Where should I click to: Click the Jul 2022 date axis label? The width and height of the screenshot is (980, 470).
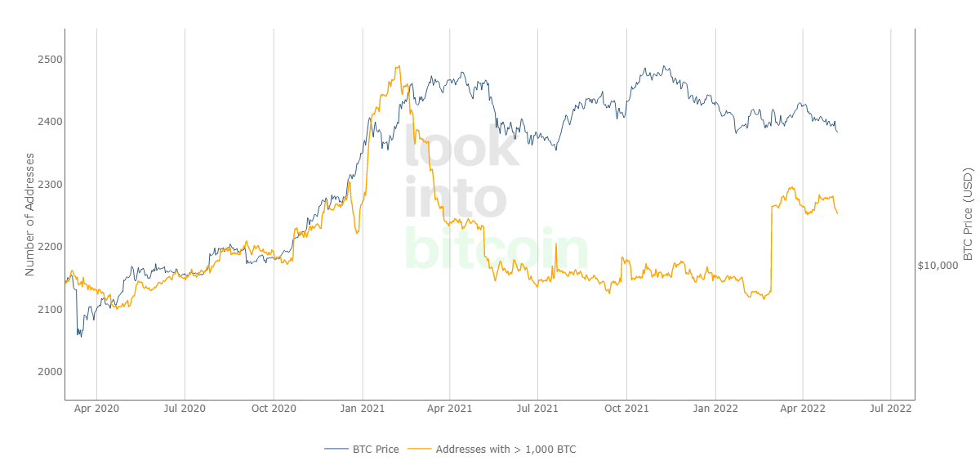coord(890,407)
